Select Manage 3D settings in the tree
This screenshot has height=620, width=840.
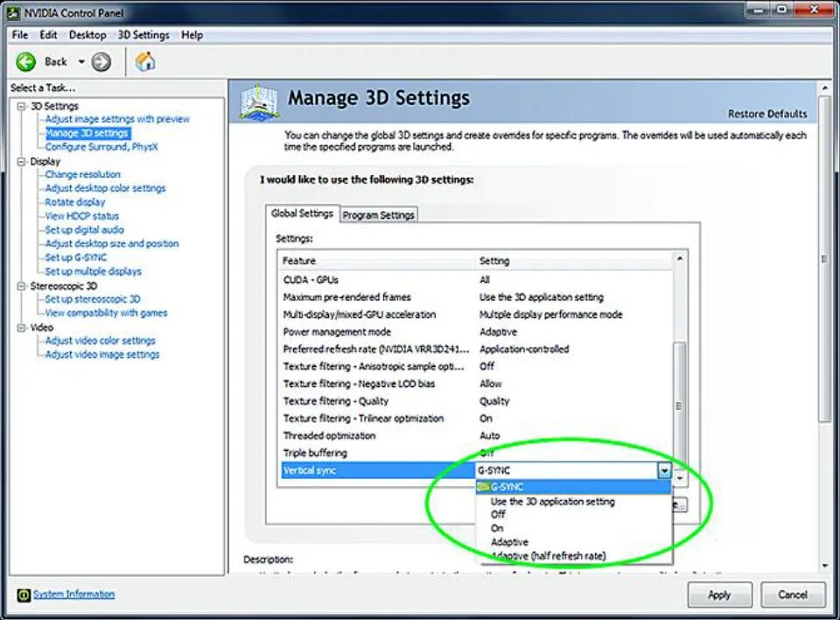pyautogui.click(x=87, y=133)
